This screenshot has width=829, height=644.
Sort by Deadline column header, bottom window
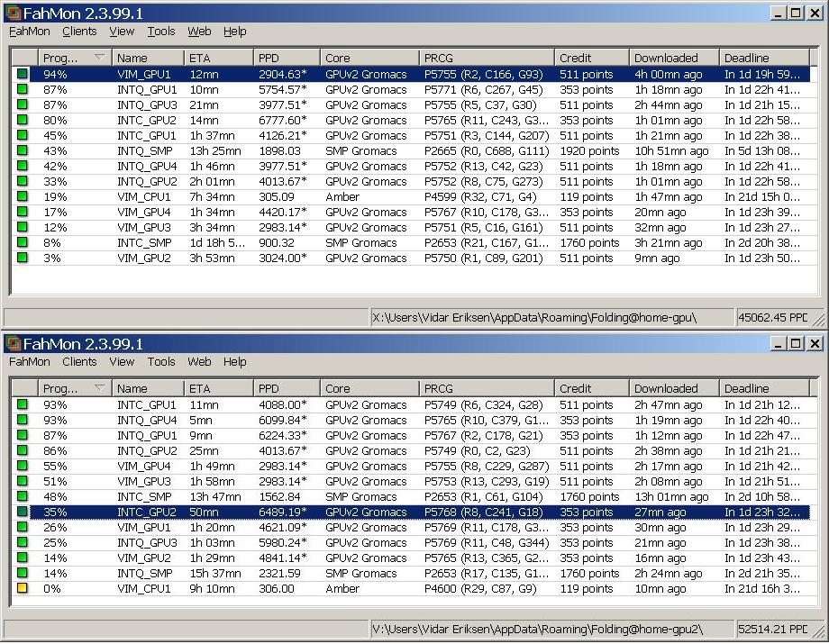tap(764, 388)
